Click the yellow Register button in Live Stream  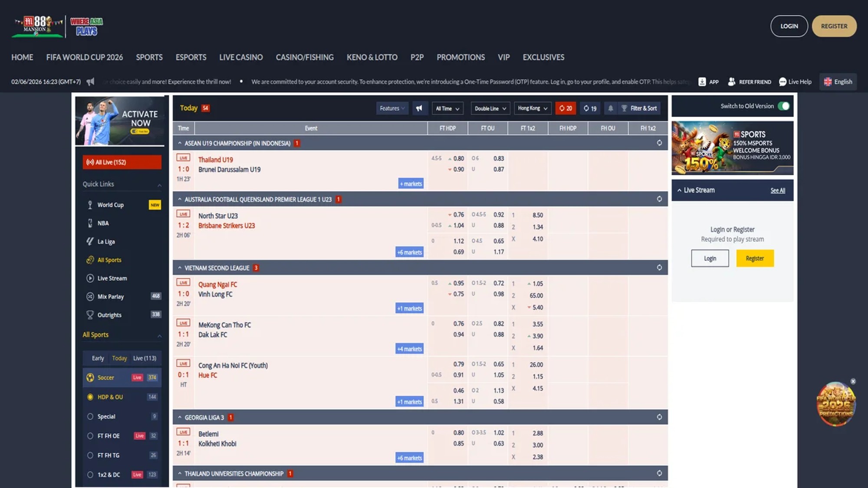point(755,258)
